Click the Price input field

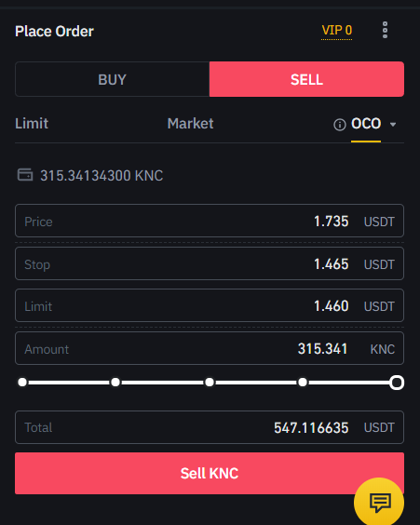(210, 221)
